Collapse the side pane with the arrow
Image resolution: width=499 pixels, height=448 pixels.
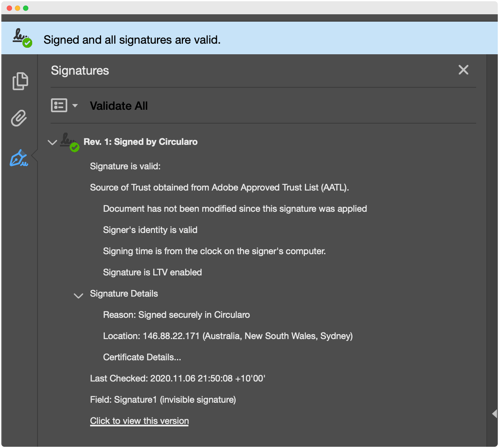pyautogui.click(x=494, y=414)
